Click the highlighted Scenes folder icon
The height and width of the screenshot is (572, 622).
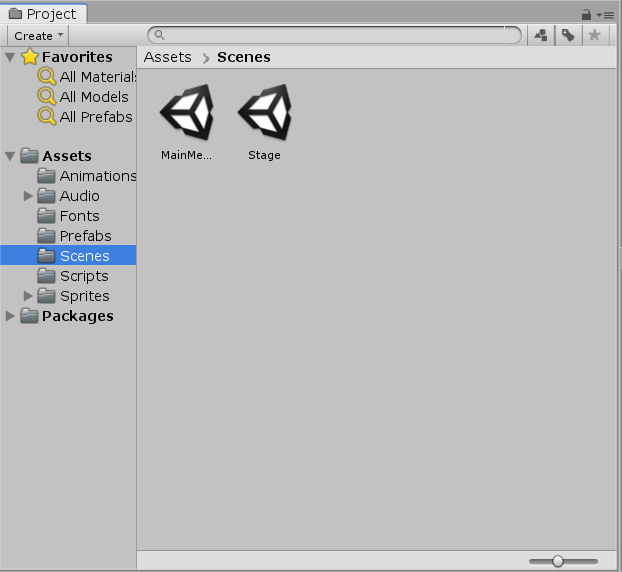click(x=46, y=256)
